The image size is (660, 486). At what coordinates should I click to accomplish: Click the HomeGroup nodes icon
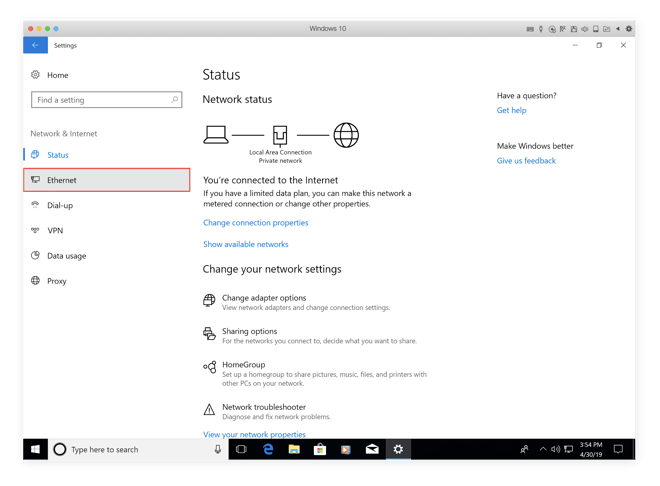(210, 367)
